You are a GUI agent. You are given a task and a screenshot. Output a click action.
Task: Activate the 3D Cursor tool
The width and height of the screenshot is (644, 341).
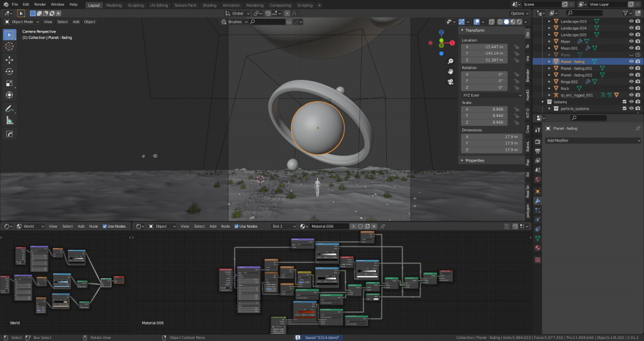coord(9,47)
